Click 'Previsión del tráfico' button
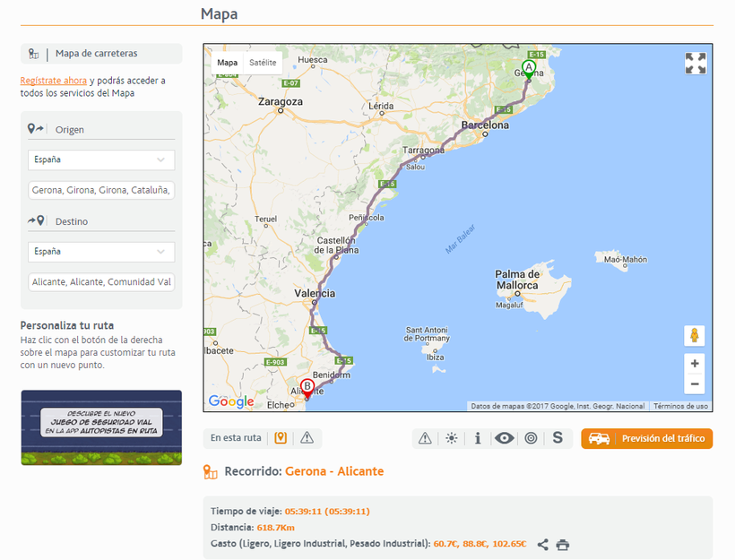 click(x=646, y=438)
